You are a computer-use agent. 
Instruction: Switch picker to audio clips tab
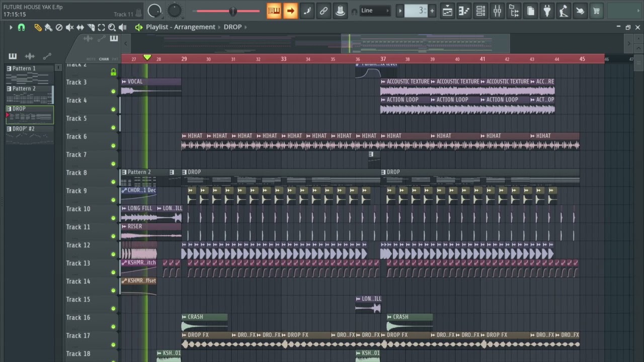coord(30,56)
